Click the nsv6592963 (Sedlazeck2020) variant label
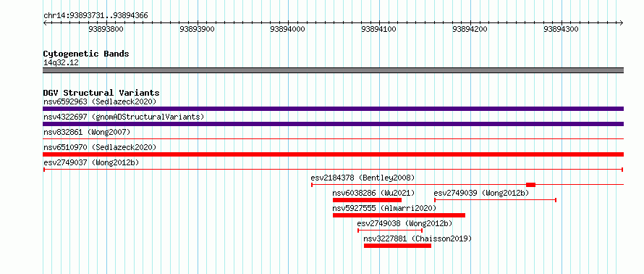 tap(100, 101)
